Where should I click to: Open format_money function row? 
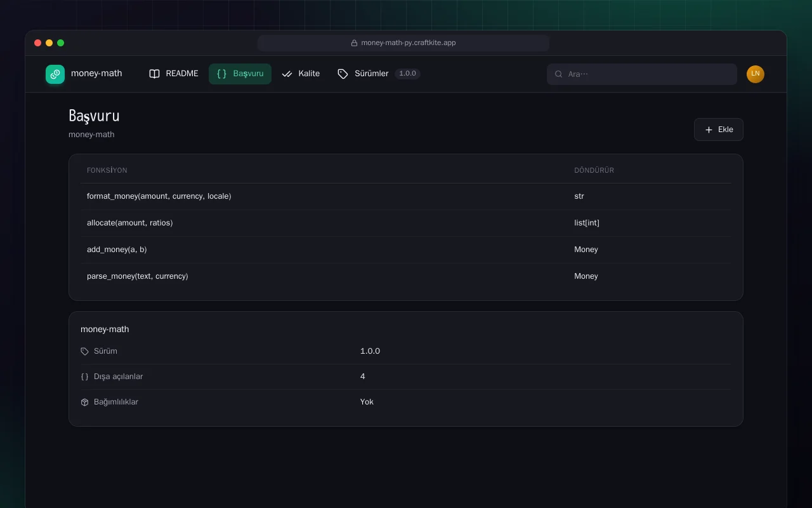(406, 196)
